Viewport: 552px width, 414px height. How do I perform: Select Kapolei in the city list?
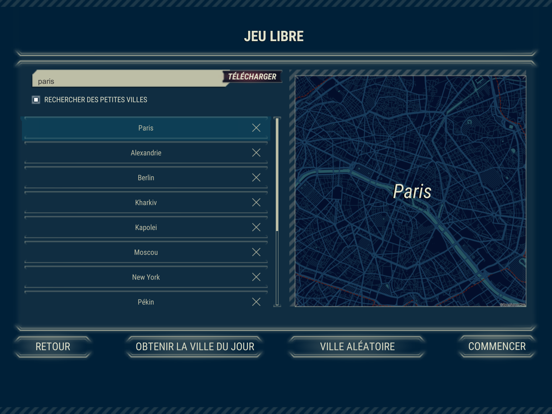tap(146, 227)
